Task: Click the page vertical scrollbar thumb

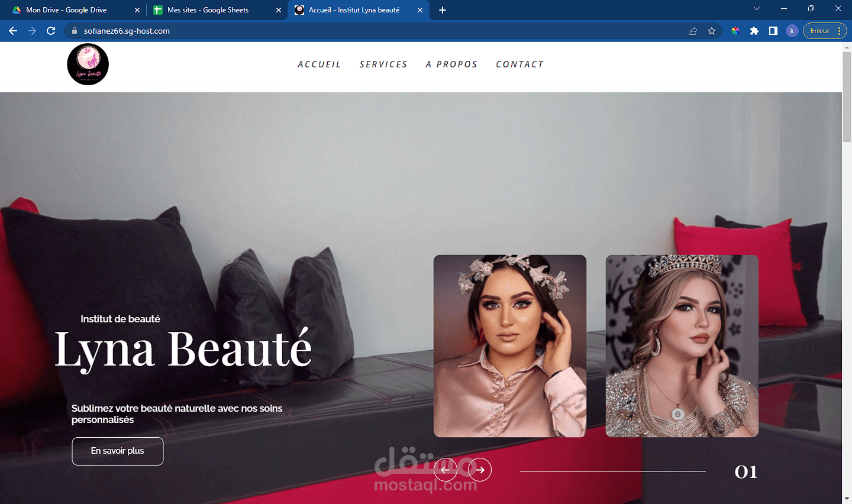Action: tap(847, 96)
